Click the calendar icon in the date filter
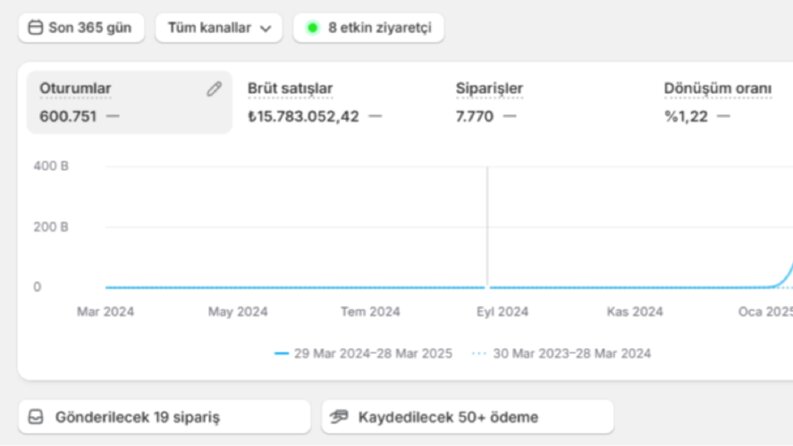 click(35, 27)
